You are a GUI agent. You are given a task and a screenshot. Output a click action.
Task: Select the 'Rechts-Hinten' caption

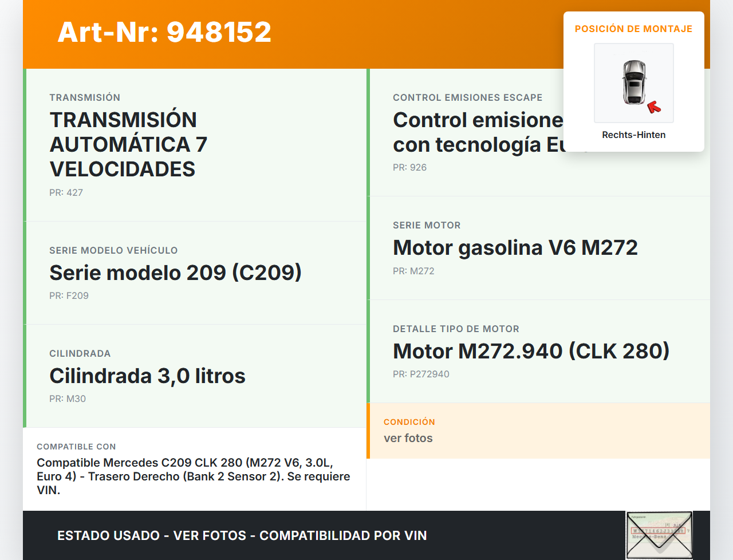(634, 135)
